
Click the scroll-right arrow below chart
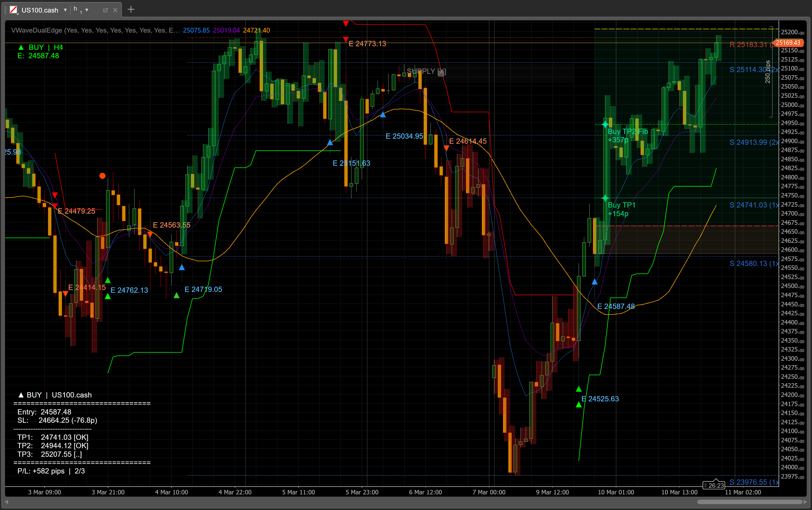(805, 502)
